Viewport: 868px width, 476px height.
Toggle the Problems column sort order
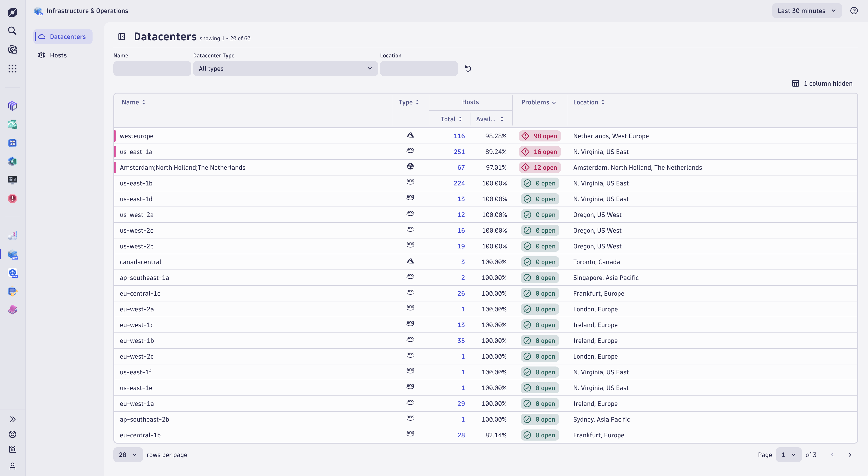[x=538, y=102]
